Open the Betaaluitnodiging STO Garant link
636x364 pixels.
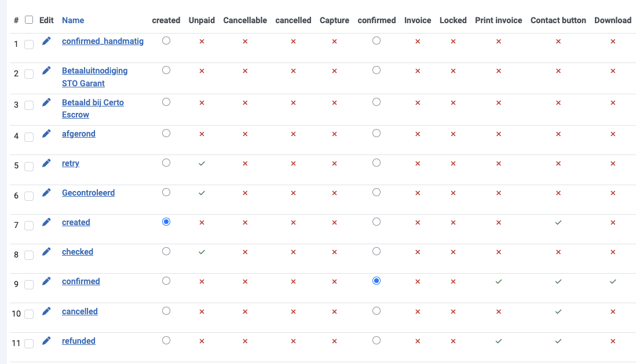(94, 76)
